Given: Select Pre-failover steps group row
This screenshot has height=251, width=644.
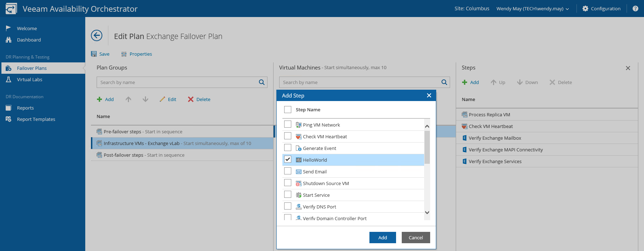Looking at the screenshot, I should coord(182,132).
